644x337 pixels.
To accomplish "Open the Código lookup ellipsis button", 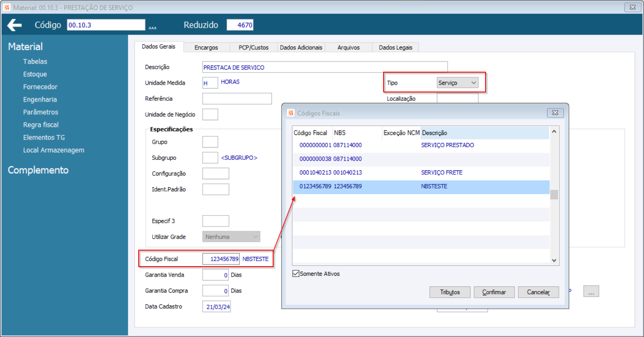I will coord(153,26).
